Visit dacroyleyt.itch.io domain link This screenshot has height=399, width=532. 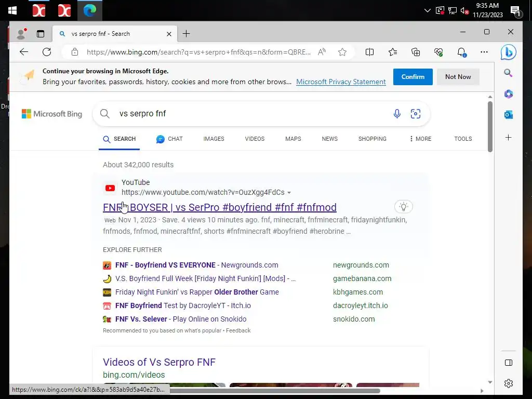(x=361, y=305)
